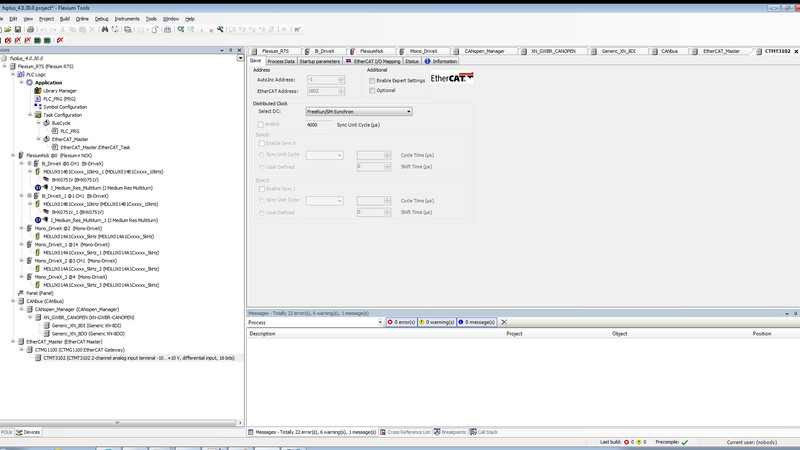The width and height of the screenshot is (800, 450).
Task: Tick the Optional checkbox
Action: coord(373,90)
